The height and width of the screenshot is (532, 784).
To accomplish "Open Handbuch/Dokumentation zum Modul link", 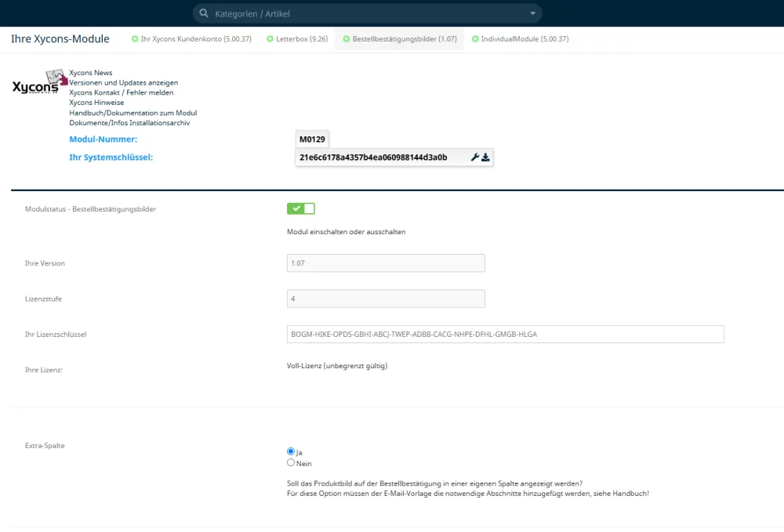I will pos(133,113).
